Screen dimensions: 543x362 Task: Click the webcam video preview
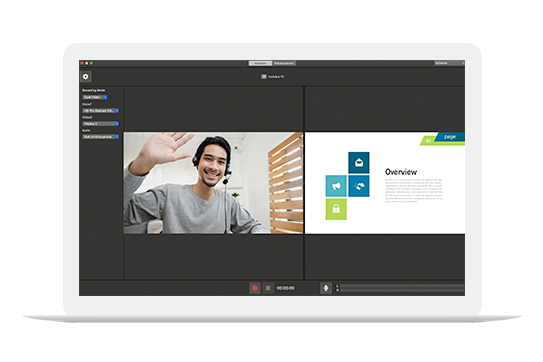(x=213, y=183)
